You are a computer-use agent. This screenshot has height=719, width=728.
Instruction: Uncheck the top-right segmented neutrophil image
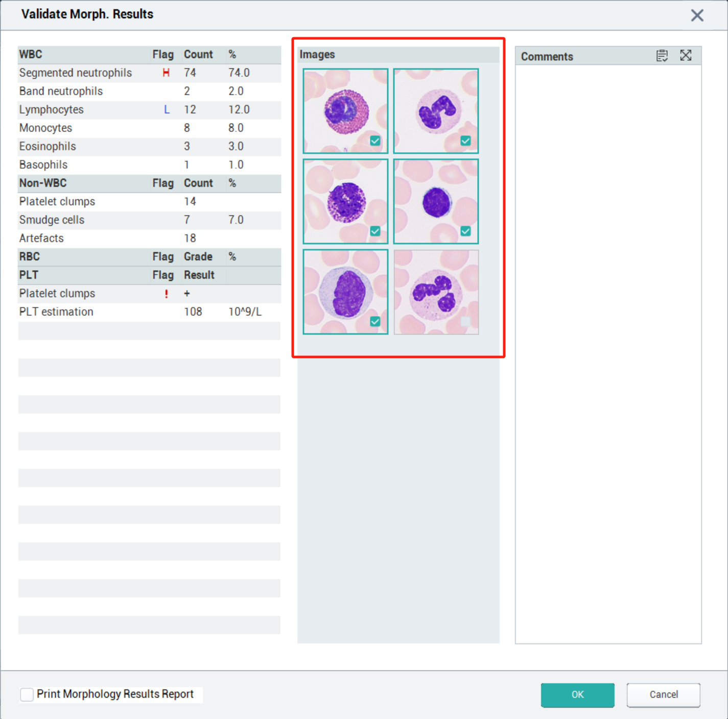tap(465, 141)
